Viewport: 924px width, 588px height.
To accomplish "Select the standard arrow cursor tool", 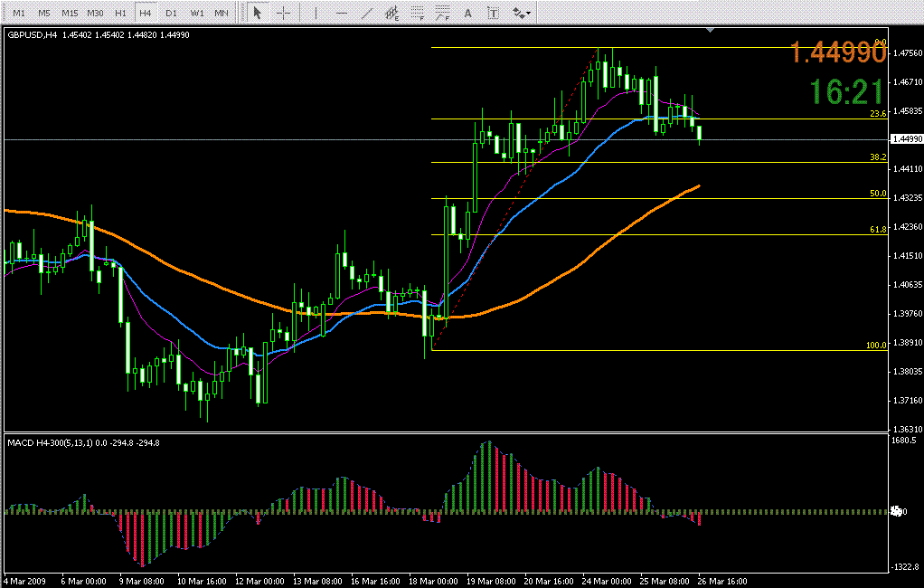I will [x=257, y=13].
